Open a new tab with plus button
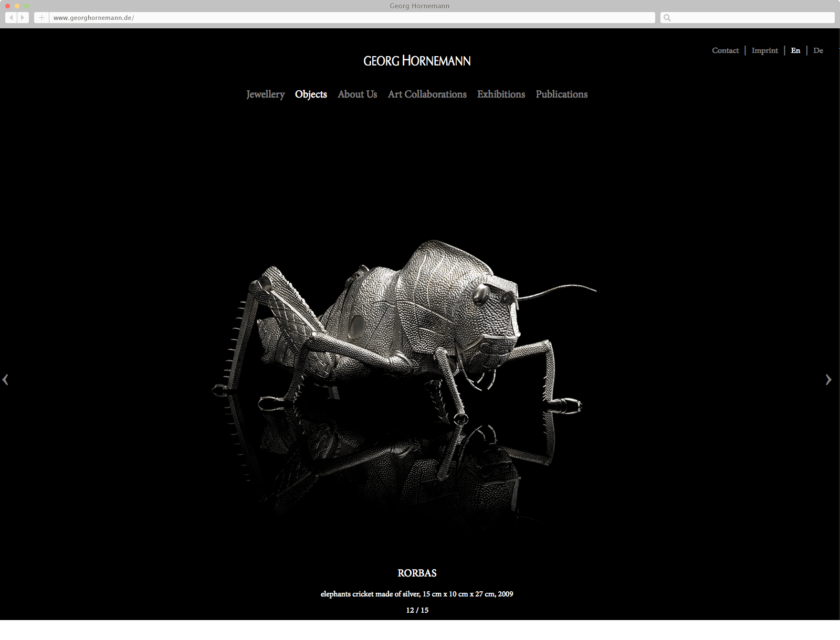The height and width of the screenshot is (640, 840). (x=41, y=18)
